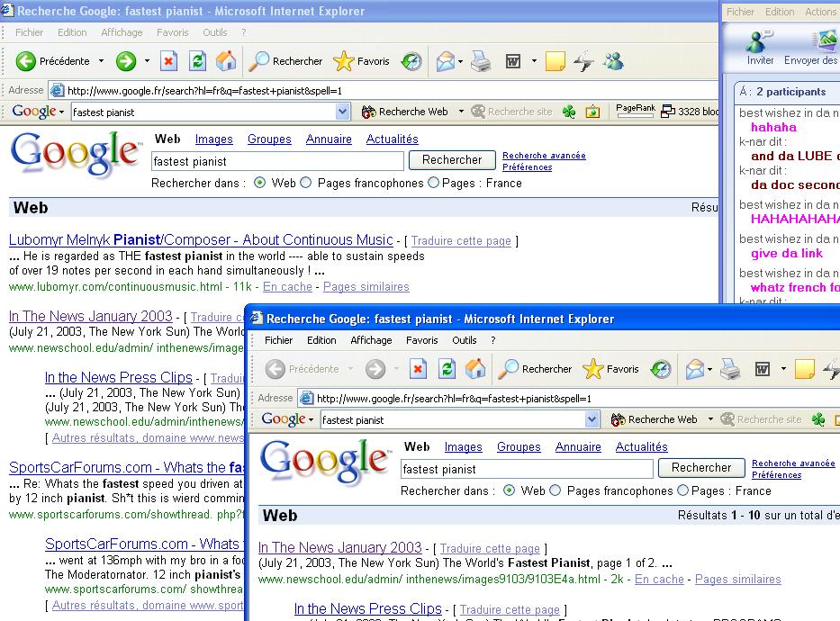
Task: Refresh the page in the front IE window
Action: click(447, 369)
